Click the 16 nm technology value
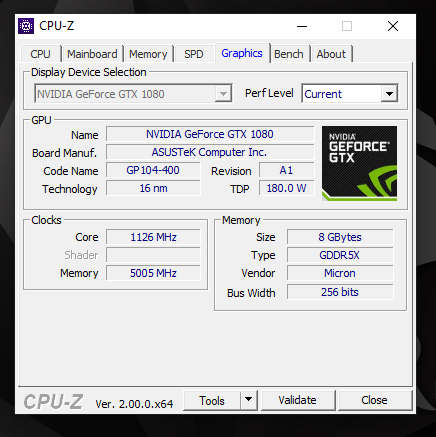This screenshot has height=437, width=436. click(153, 188)
